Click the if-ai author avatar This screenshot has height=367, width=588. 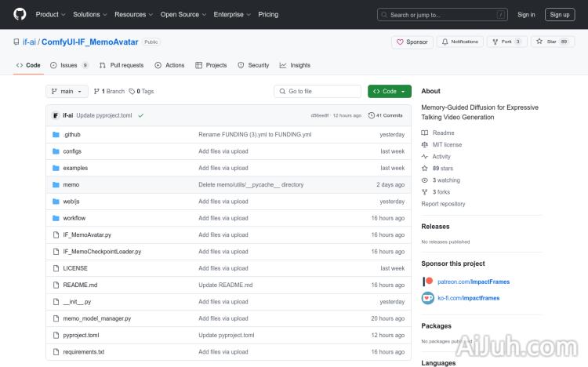click(56, 115)
